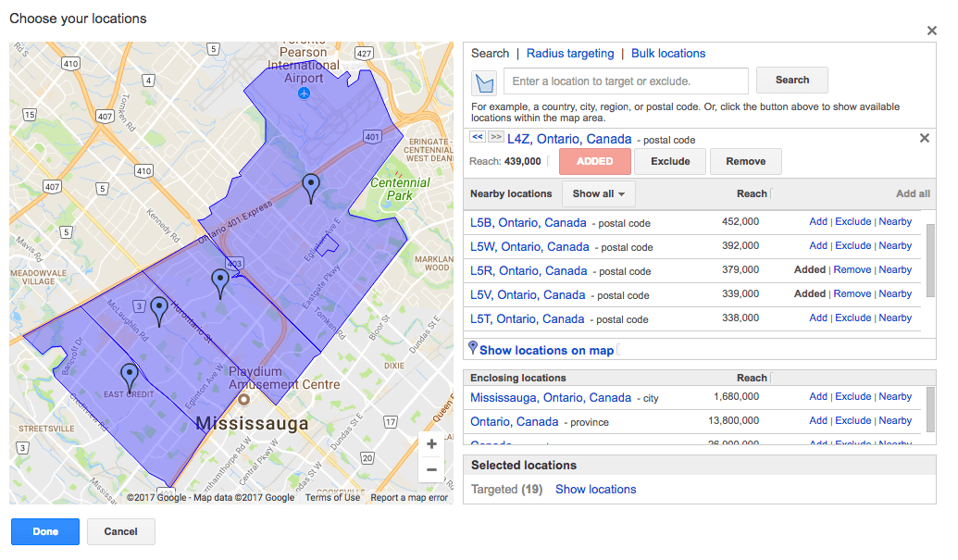Show Nearby for L5W postal code
This screenshot has height=560, width=958.
click(895, 245)
